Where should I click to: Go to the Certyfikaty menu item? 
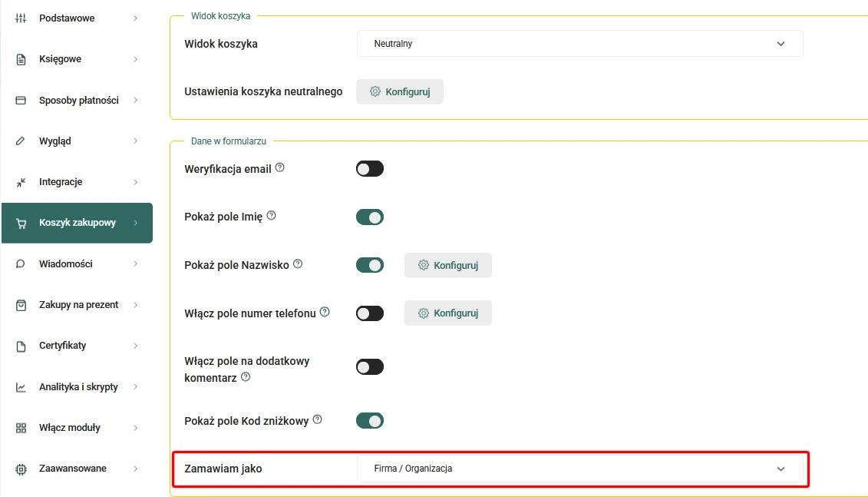point(77,346)
